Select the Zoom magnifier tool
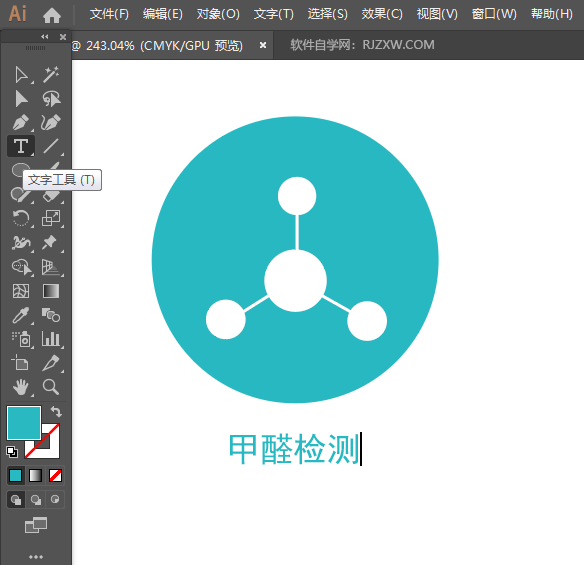Screen dimensions: 584x565 click(x=51, y=387)
